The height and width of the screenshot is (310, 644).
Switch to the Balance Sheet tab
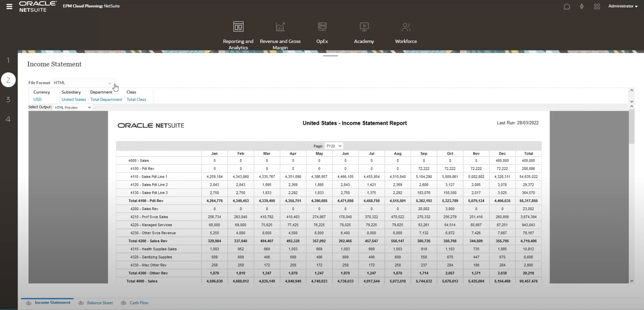pyautogui.click(x=100, y=303)
